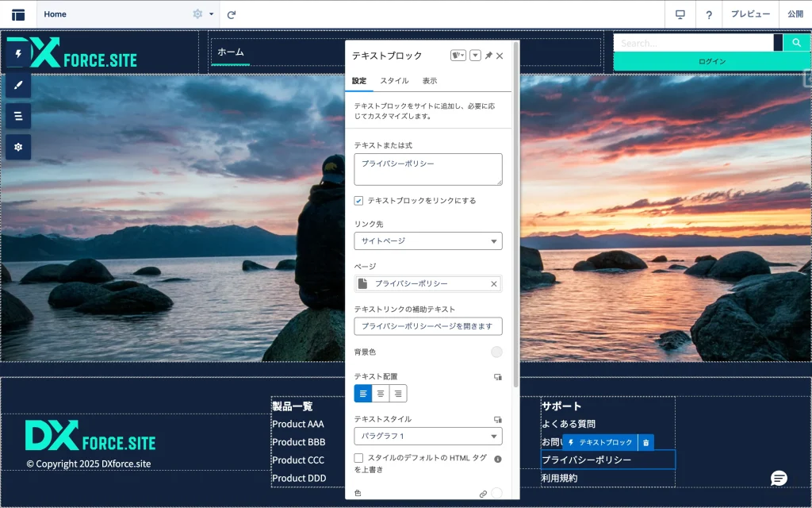
Task: Delete the selected text block via trash icon
Action: (x=646, y=442)
